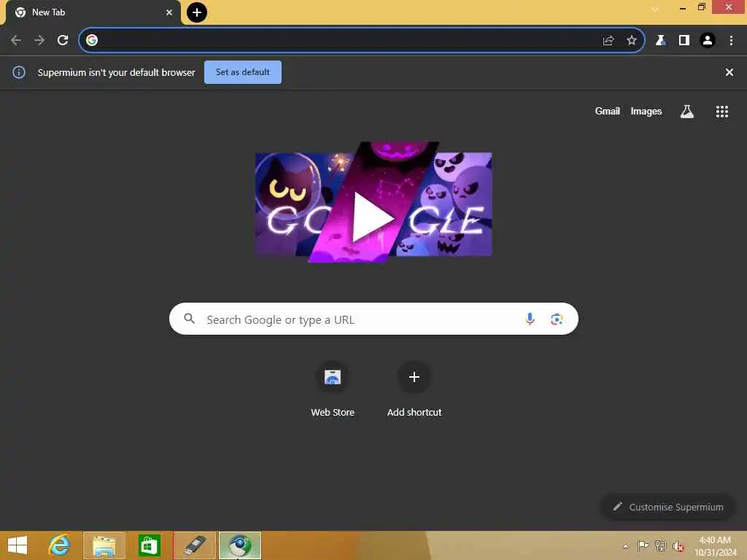747x560 pixels.
Task: Click the Add shortcut button
Action: point(414,389)
